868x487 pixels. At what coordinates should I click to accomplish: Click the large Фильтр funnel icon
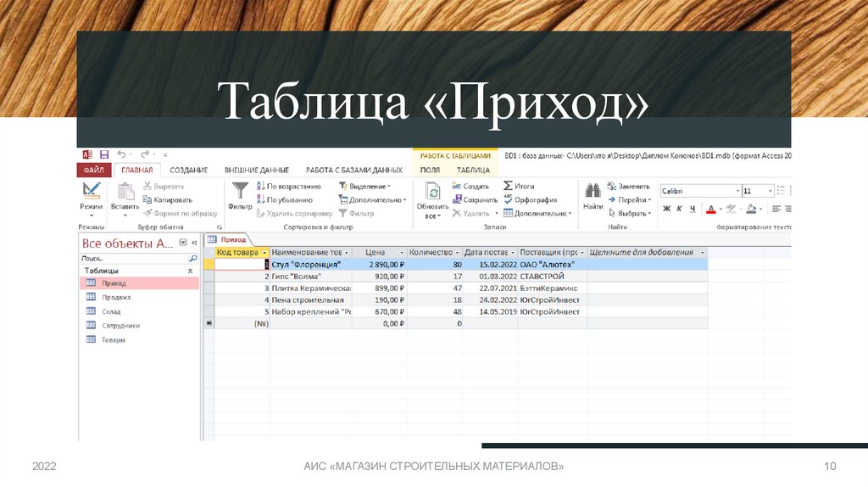(240, 191)
